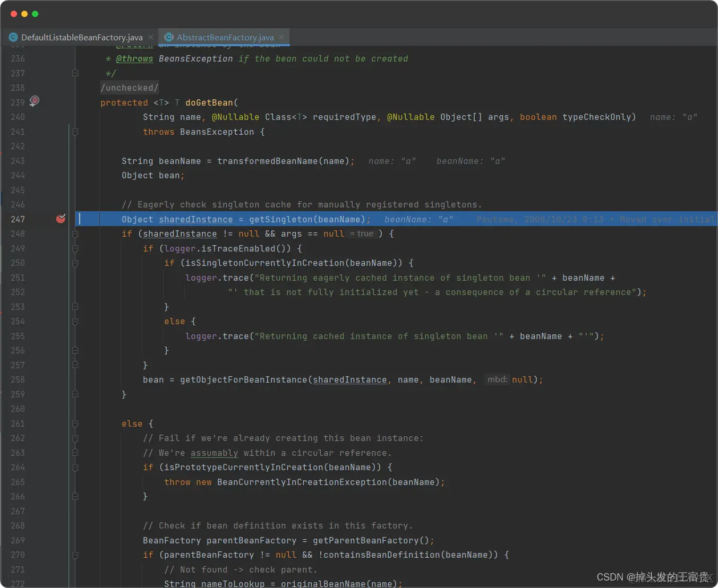Click the '= true' inline debug hint
The width and height of the screenshot is (718, 588).
362,234
